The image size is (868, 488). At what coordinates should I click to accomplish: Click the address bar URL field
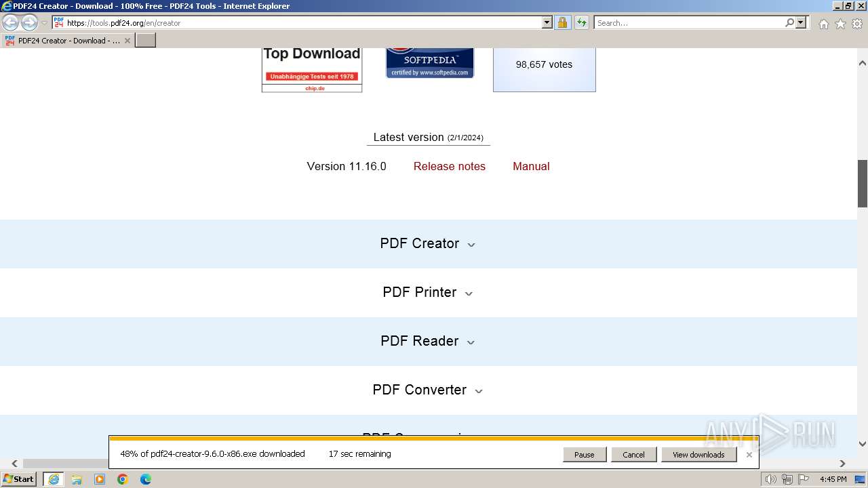coord(303,22)
